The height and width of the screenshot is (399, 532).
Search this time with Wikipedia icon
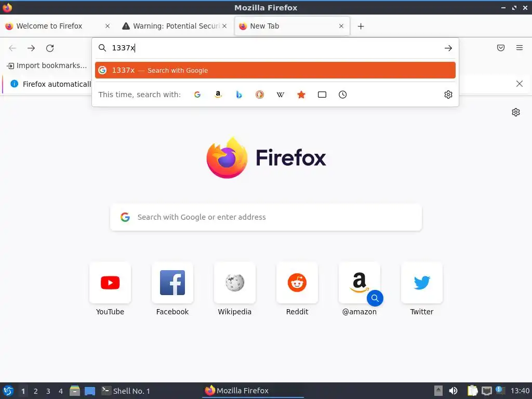tap(280, 95)
